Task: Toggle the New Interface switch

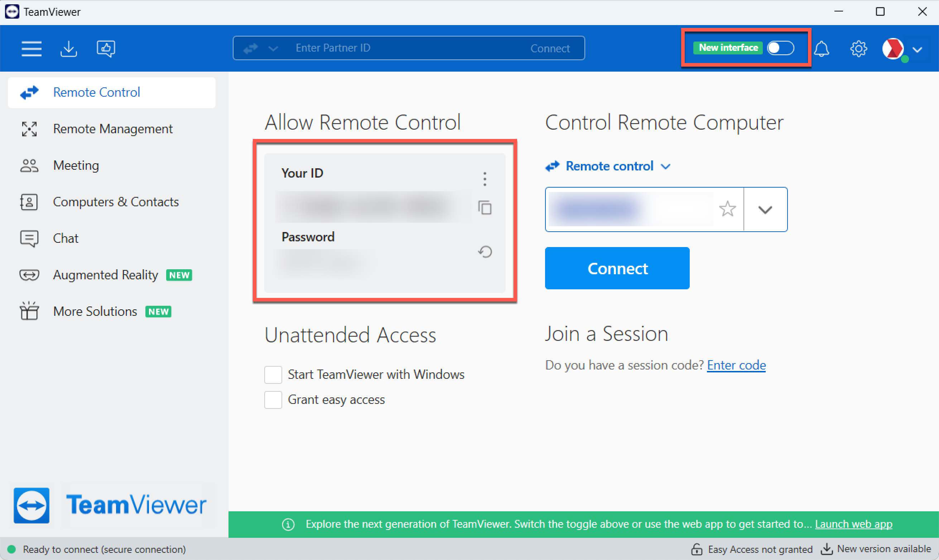Action: [x=780, y=48]
